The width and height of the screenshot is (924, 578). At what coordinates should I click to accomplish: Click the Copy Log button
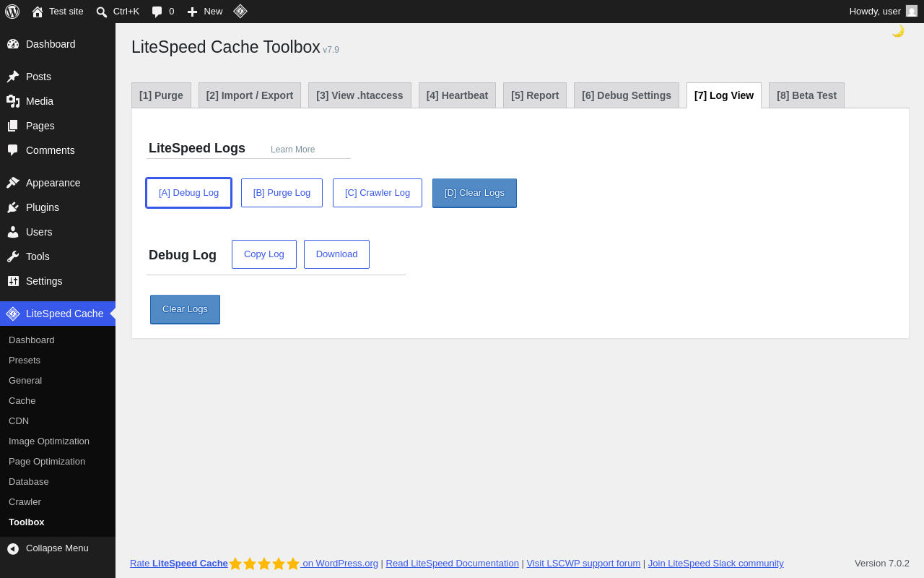[x=264, y=254]
